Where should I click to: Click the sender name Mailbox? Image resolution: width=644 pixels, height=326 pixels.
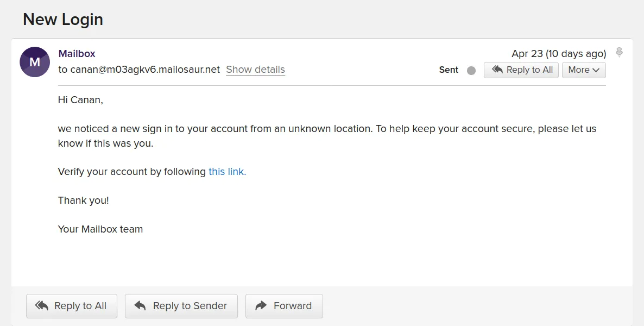[x=77, y=54]
